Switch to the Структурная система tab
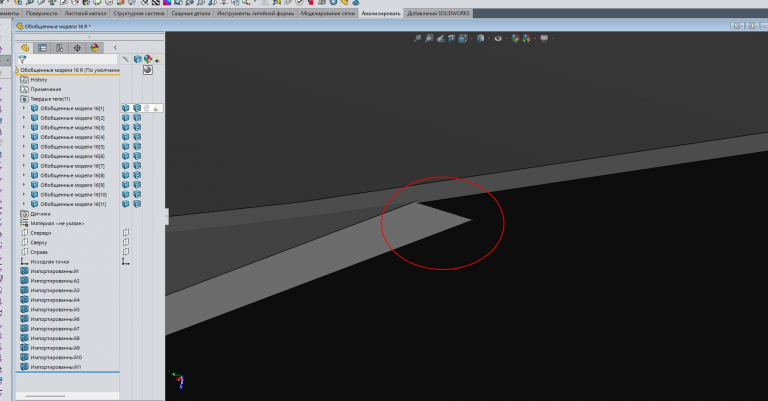 tap(139, 13)
